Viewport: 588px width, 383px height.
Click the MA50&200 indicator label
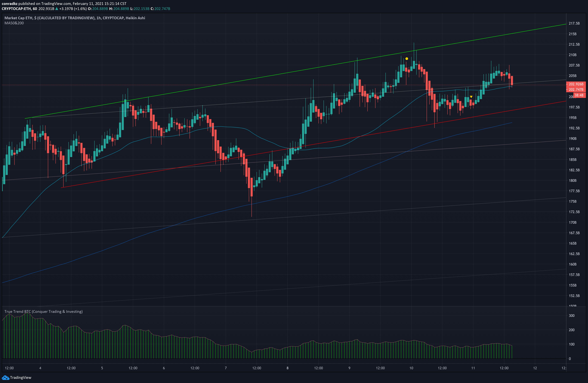point(14,23)
